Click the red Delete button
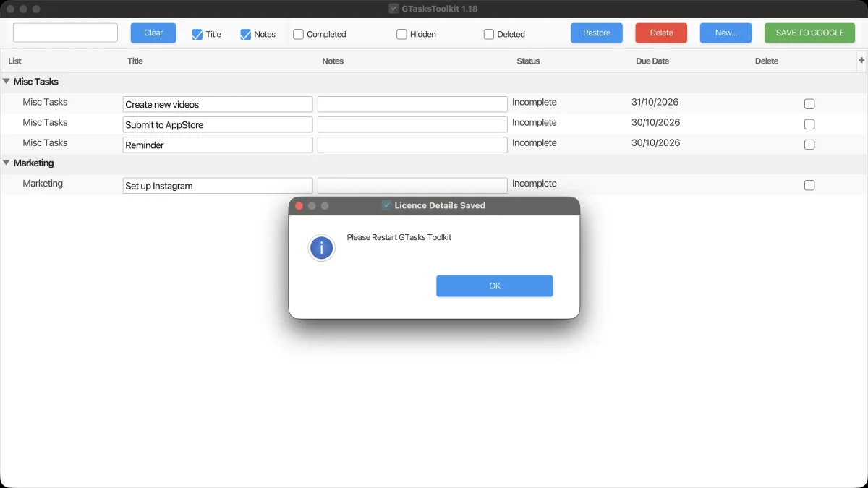This screenshot has width=868, height=488. coord(662,33)
